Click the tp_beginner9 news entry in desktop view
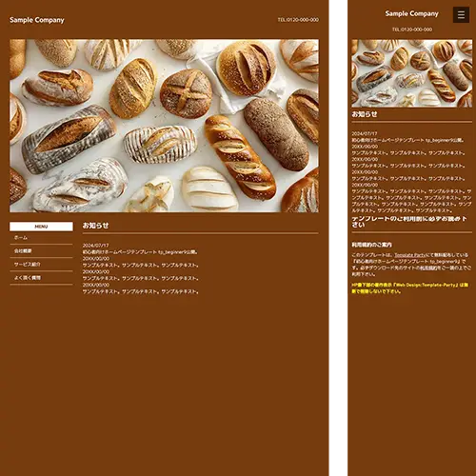 point(141,252)
